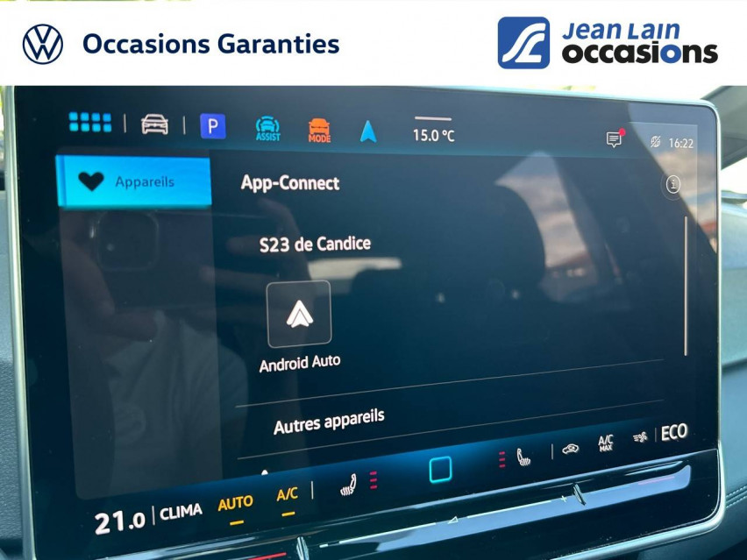747x560 pixels.
Task: Tap the muted-connection status icon beside the clock
Action: [x=656, y=141]
